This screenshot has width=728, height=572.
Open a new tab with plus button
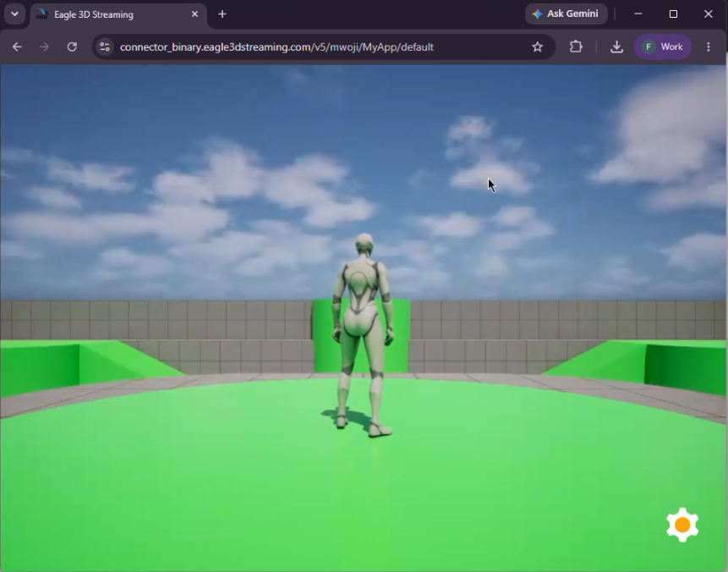(x=222, y=14)
